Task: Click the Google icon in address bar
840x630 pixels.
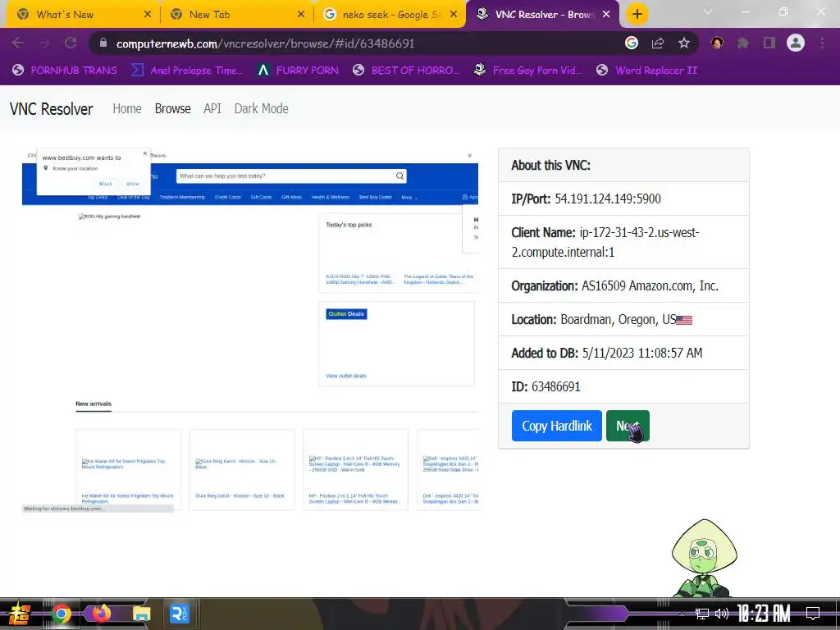Action: [632, 43]
